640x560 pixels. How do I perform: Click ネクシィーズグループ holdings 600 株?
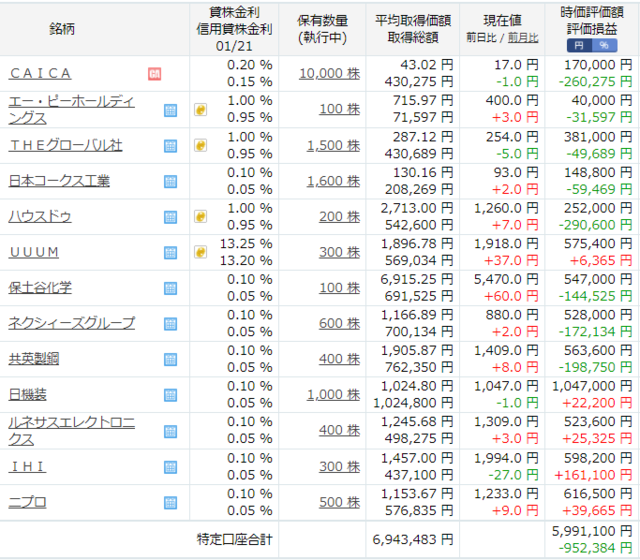tap(340, 323)
